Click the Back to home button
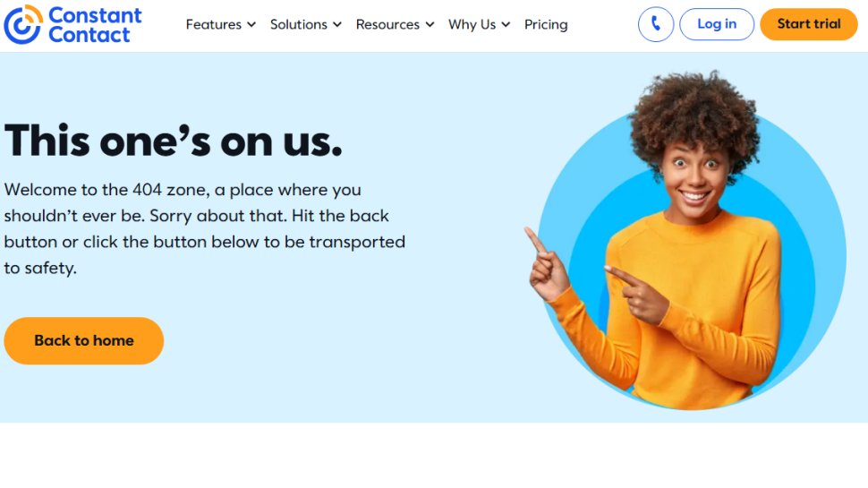Image resolution: width=868 pixels, height=488 pixels. pyautogui.click(x=83, y=340)
